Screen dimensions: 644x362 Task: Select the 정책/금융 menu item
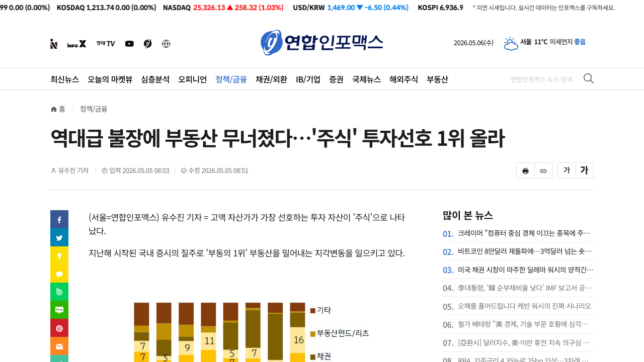pos(231,79)
